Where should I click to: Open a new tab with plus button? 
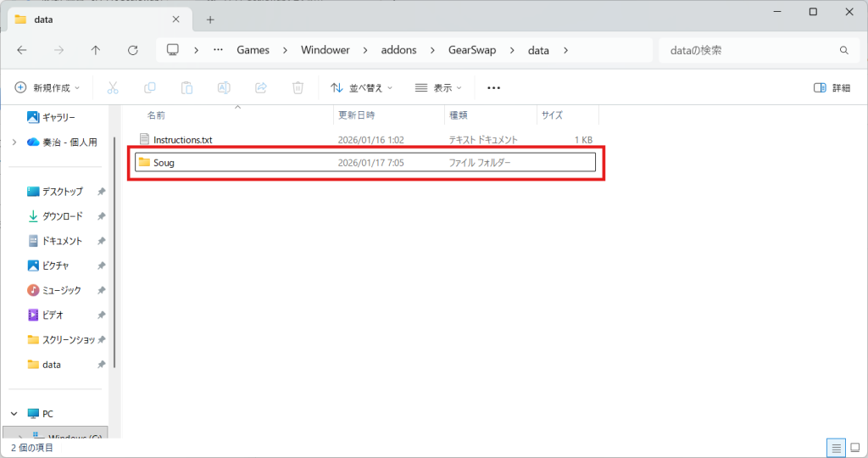pyautogui.click(x=210, y=20)
